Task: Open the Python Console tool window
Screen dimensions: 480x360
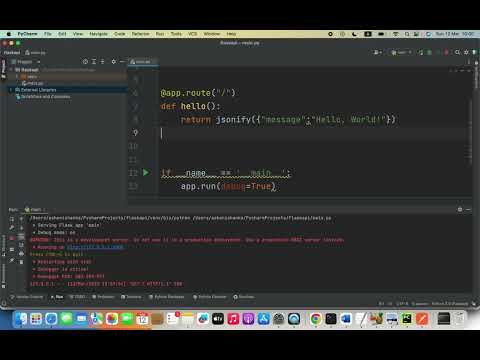Action: pos(210,297)
